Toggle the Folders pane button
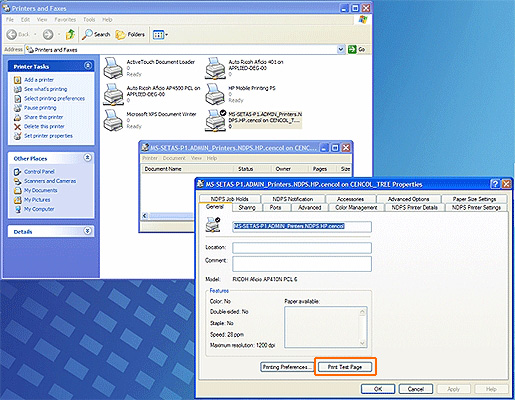This screenshot has height=400, width=515. click(x=130, y=34)
